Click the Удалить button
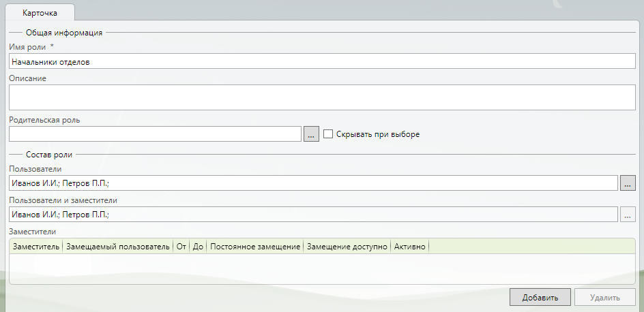 (x=604, y=298)
